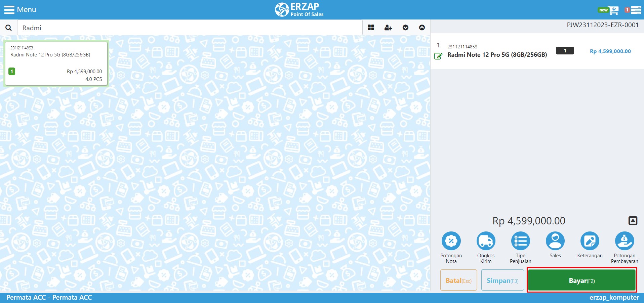
Task: Click the search magnifier icon
Action: point(8,28)
